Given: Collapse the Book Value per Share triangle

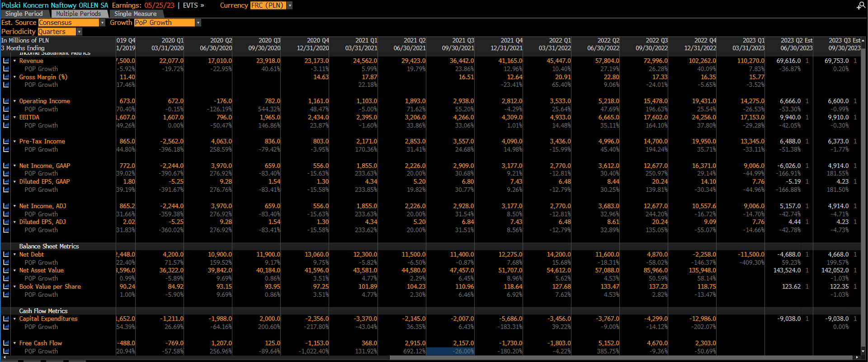Looking at the screenshot, I should tap(14, 287).
